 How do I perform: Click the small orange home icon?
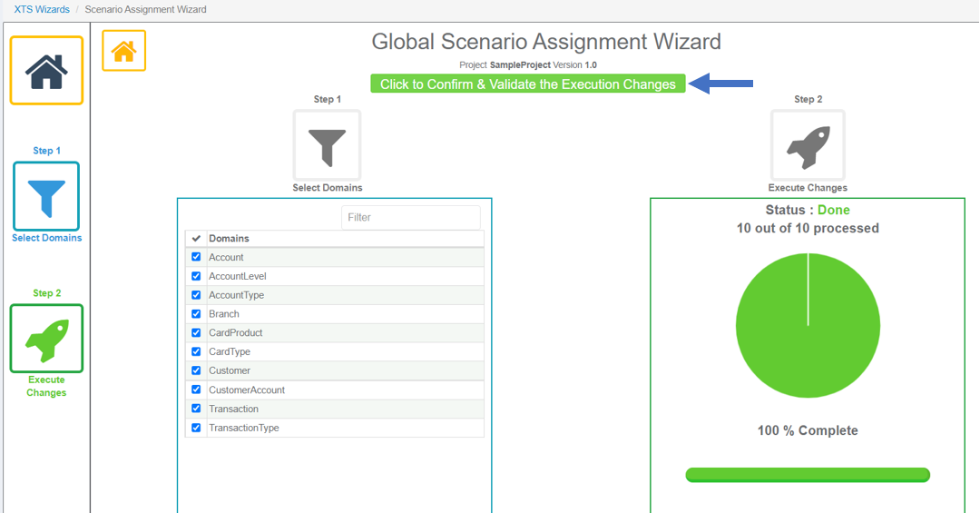click(x=123, y=51)
